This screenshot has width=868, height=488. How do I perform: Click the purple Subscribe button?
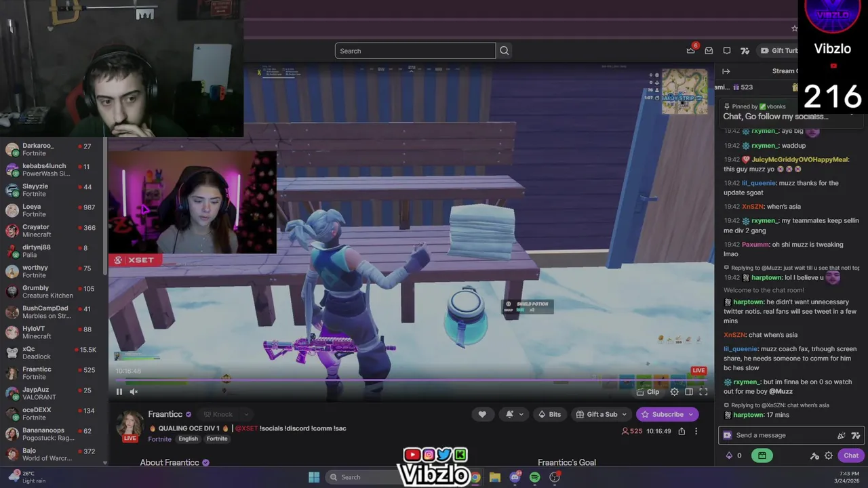coord(667,414)
